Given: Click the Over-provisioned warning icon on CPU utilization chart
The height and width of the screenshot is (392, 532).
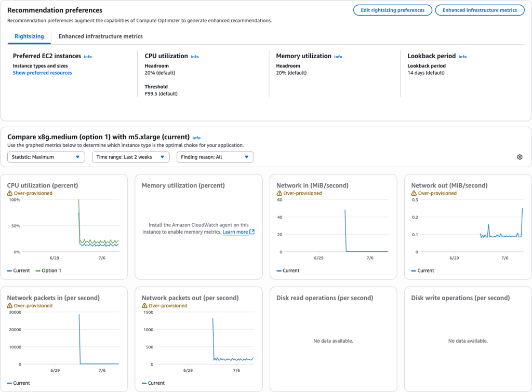Looking at the screenshot, I should (10, 192).
